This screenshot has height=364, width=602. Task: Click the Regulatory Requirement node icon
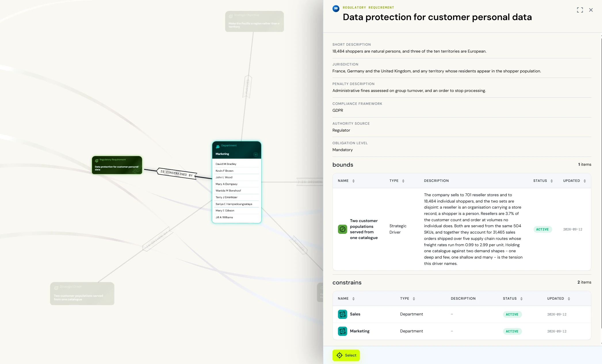pos(97,161)
